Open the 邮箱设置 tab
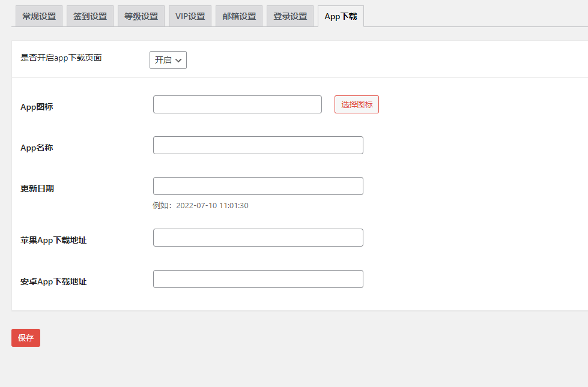 click(x=239, y=16)
